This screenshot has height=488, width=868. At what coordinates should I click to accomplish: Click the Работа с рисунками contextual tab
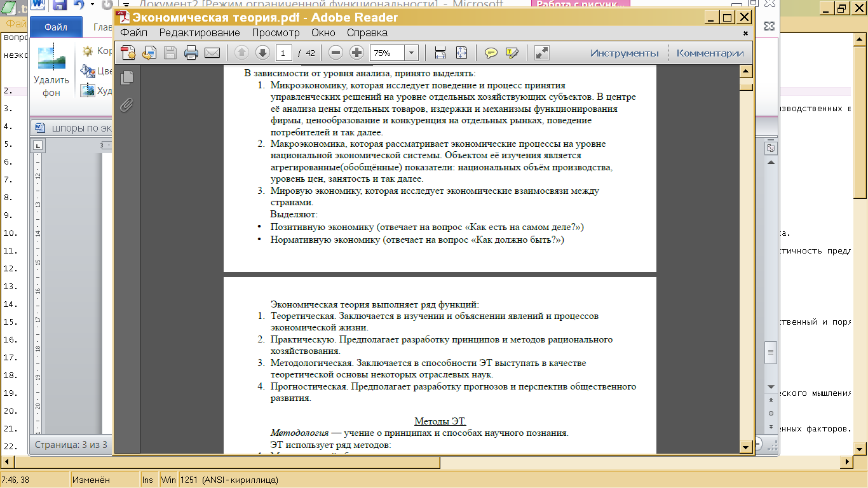tap(582, 4)
